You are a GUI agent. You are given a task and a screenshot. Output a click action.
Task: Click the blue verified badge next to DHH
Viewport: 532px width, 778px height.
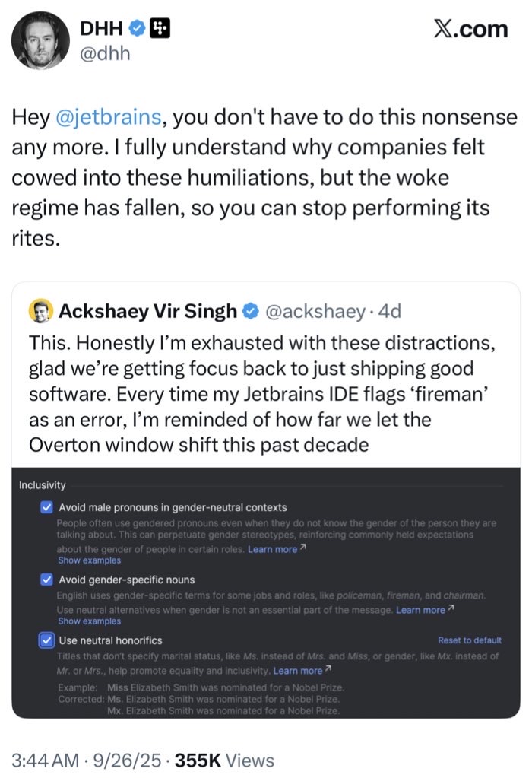136,29
